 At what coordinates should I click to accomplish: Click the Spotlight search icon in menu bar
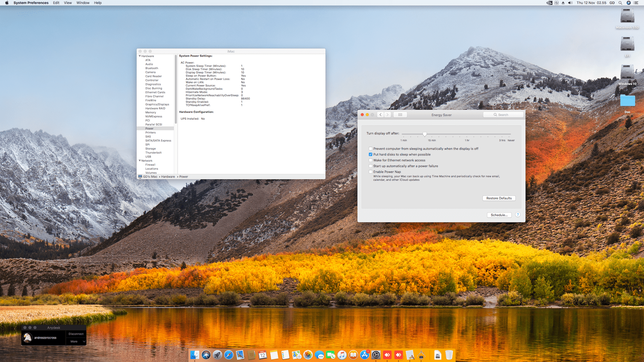[x=621, y=3]
